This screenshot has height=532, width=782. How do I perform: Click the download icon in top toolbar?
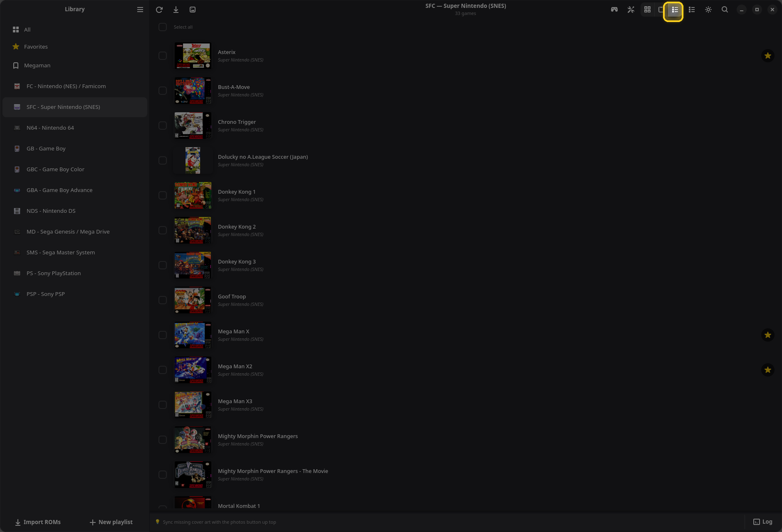point(176,10)
